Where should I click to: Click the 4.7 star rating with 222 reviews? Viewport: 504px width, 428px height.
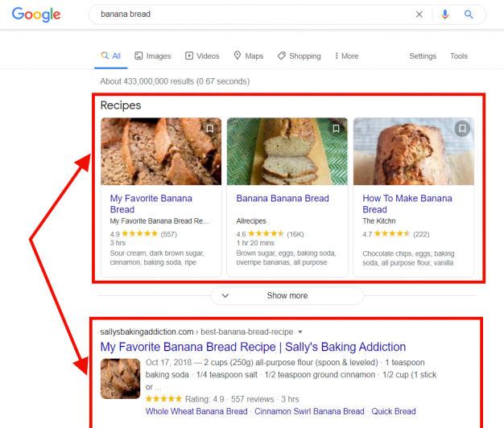pyautogui.click(x=396, y=234)
